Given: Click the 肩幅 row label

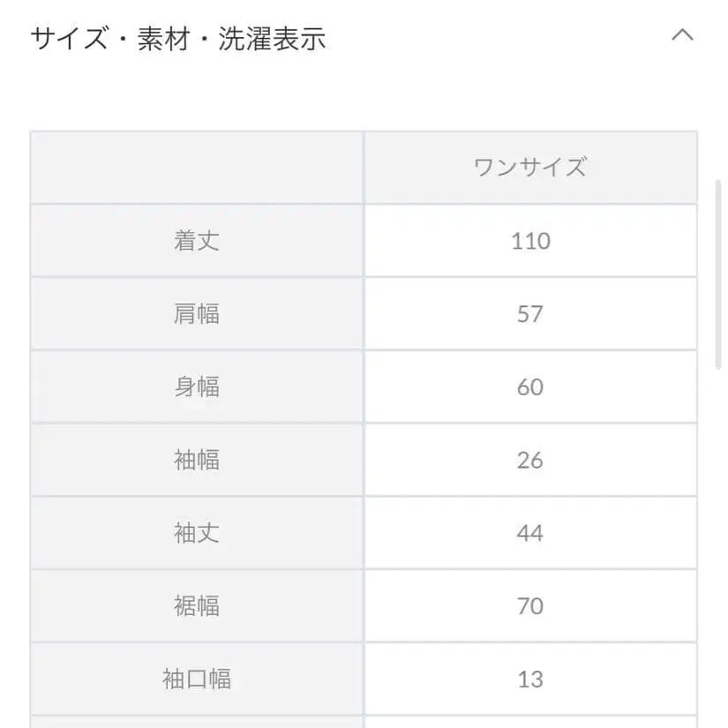Looking at the screenshot, I should (x=195, y=313).
